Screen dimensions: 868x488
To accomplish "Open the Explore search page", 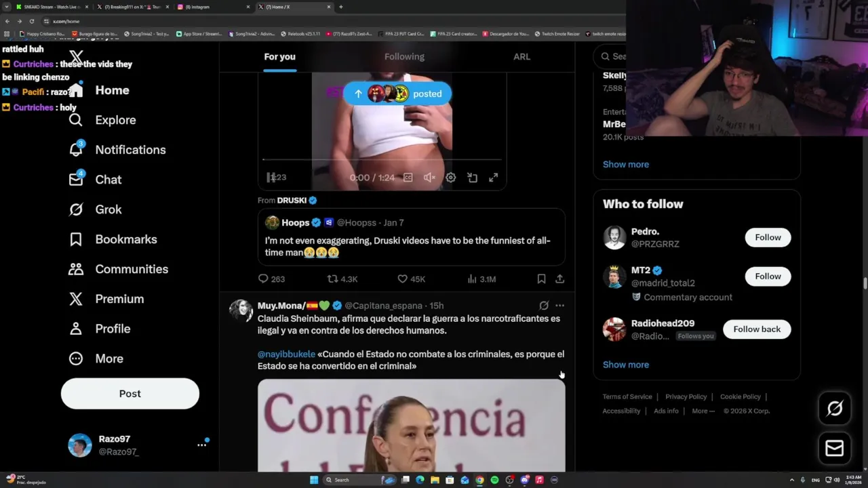I will (x=102, y=120).
